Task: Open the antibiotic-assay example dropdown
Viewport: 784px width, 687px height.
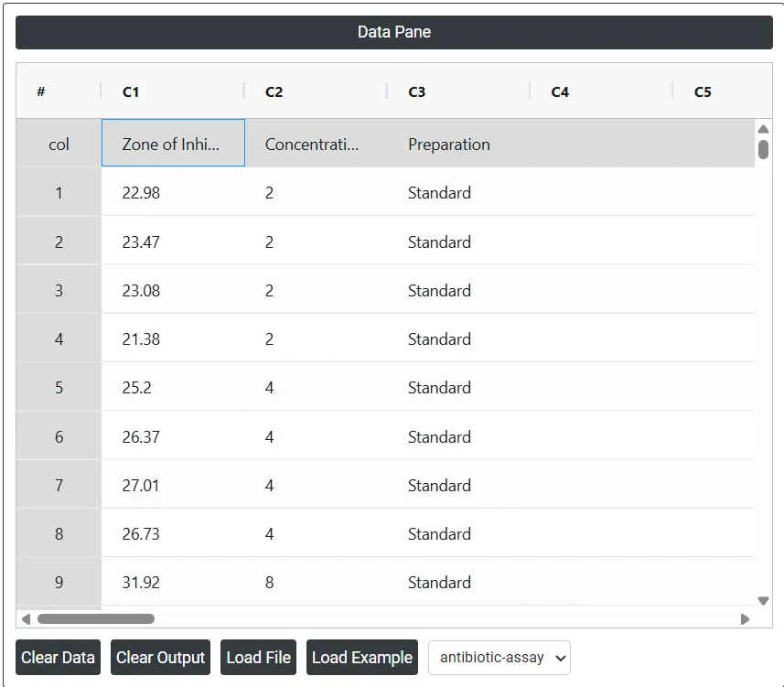Action: [499, 658]
